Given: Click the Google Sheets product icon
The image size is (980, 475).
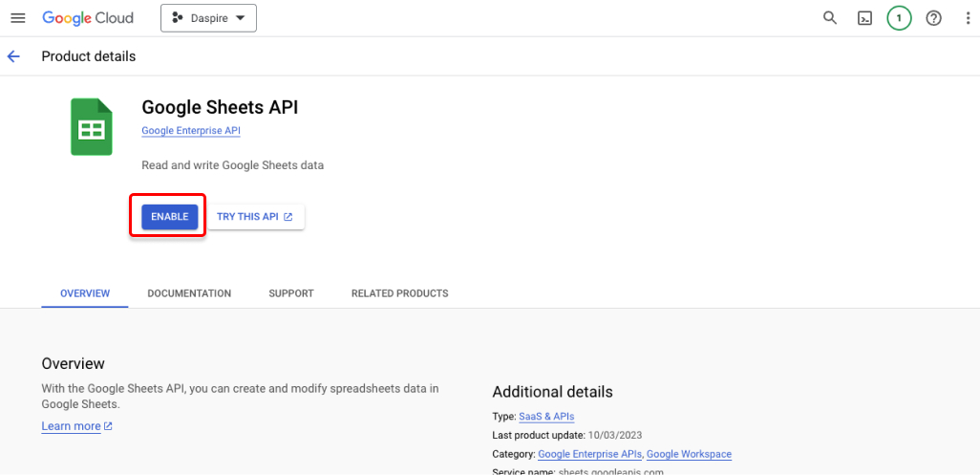Looking at the screenshot, I should pyautogui.click(x=92, y=126).
